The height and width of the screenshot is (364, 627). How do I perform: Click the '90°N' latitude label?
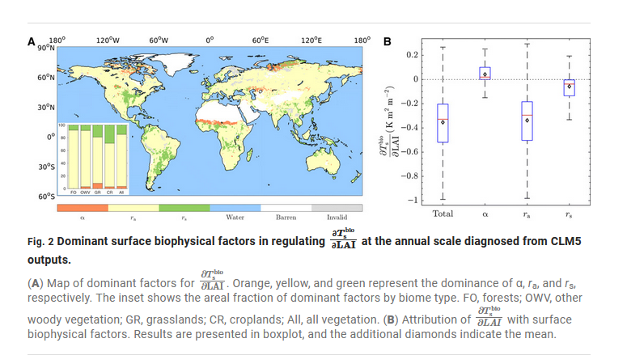click(46, 48)
